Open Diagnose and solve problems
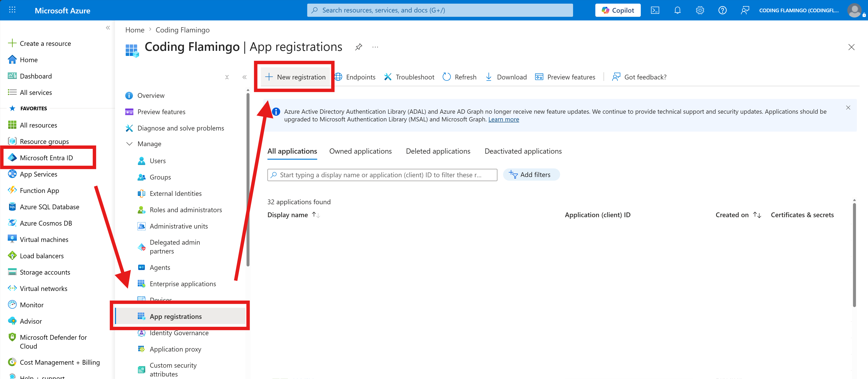The width and height of the screenshot is (868, 379). [x=175, y=128]
